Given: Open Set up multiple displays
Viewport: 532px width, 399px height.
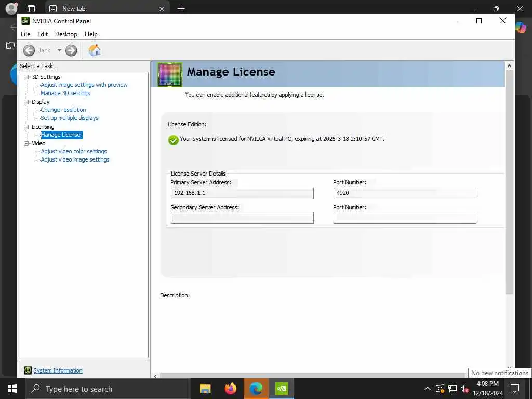Looking at the screenshot, I should (70, 118).
